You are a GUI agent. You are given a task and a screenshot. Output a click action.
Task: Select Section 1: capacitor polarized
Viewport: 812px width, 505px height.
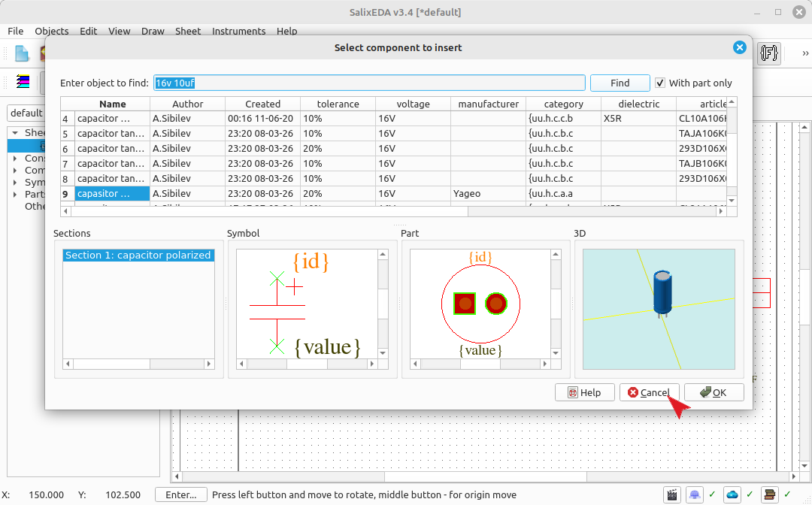point(138,255)
